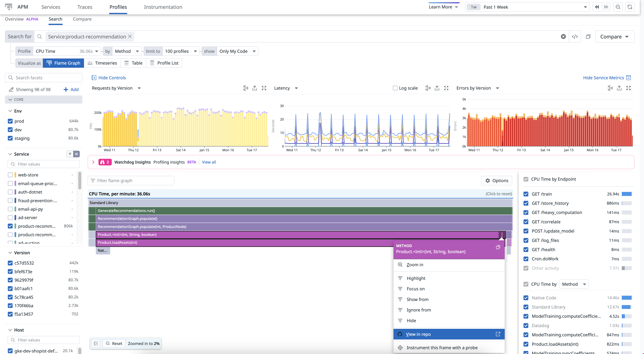Expand the Watchdog Insights section chevron
This screenshot has height=354, width=644.
(x=93, y=162)
